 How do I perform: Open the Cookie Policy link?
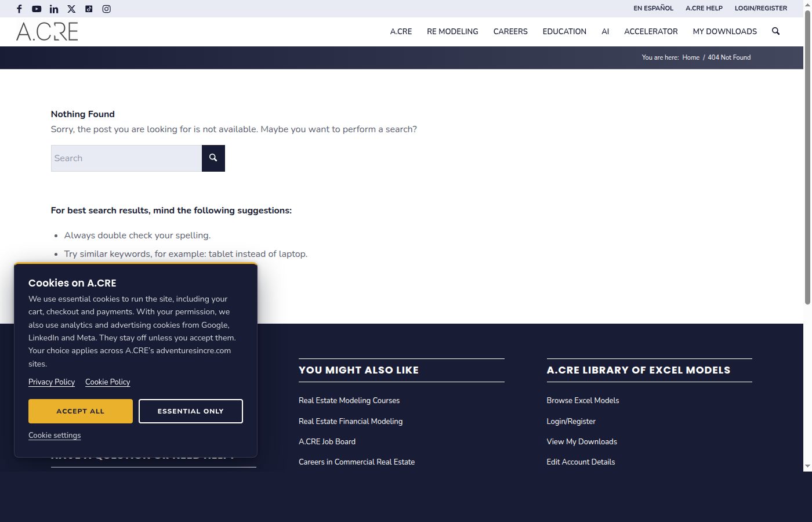[107, 382]
